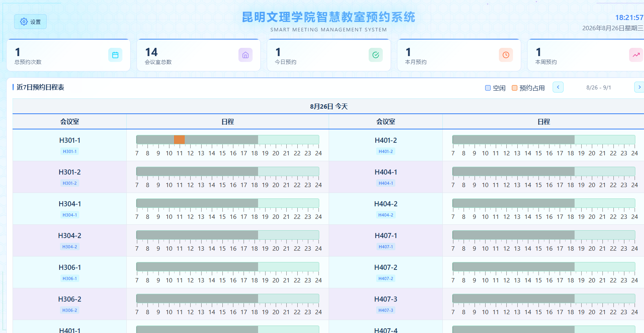Viewport: 644px width, 333px height.
Task: Click the small blue H306-1 tag
Action: [70, 278]
